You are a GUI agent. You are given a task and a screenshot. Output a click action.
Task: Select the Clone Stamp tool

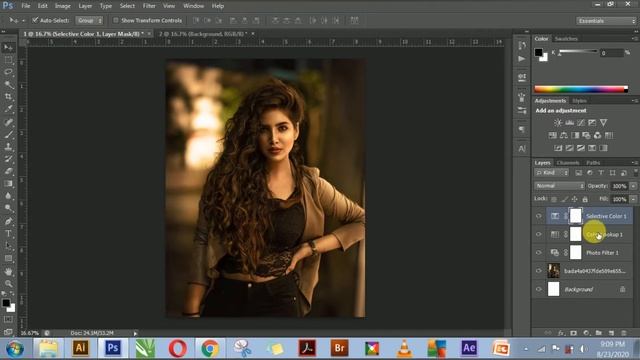coord(8,147)
